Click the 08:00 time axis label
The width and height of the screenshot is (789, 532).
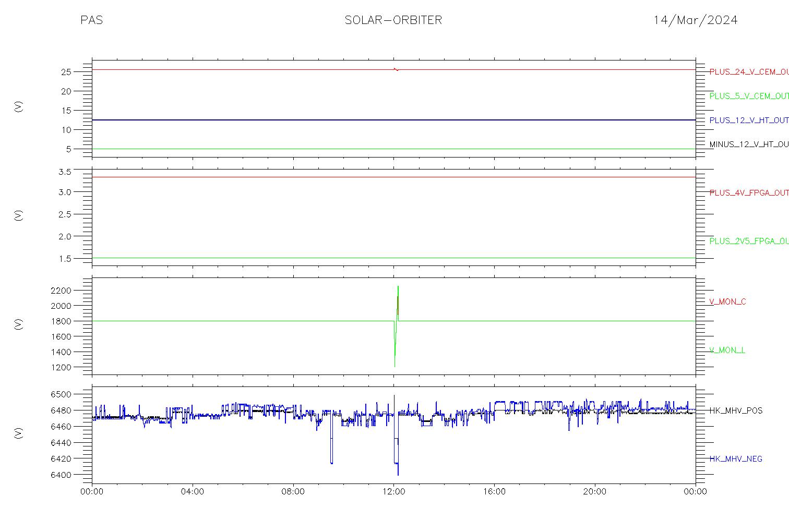(x=293, y=492)
